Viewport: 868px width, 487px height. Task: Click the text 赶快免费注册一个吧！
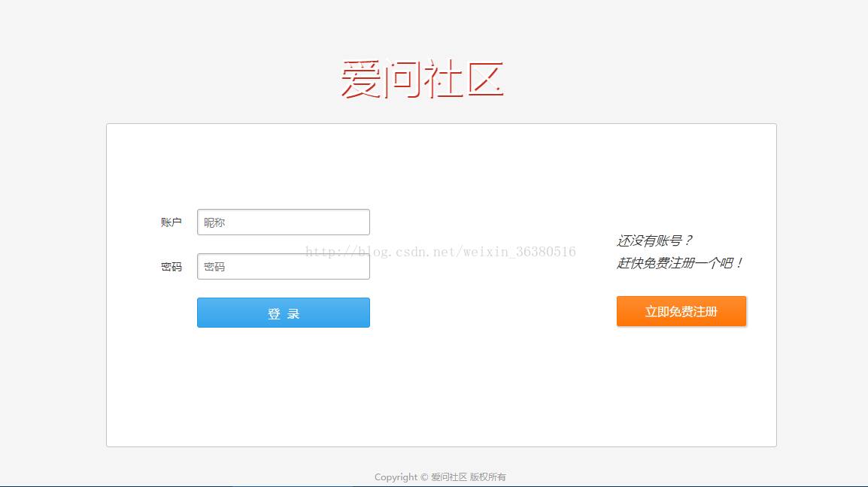(x=681, y=263)
